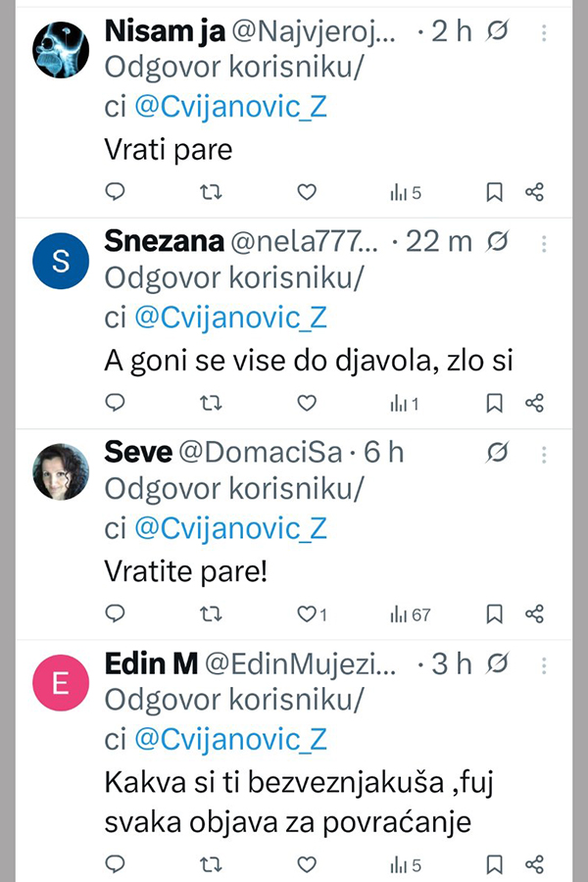Retweet Snezana's reply
588x882 pixels.
[x=211, y=403]
